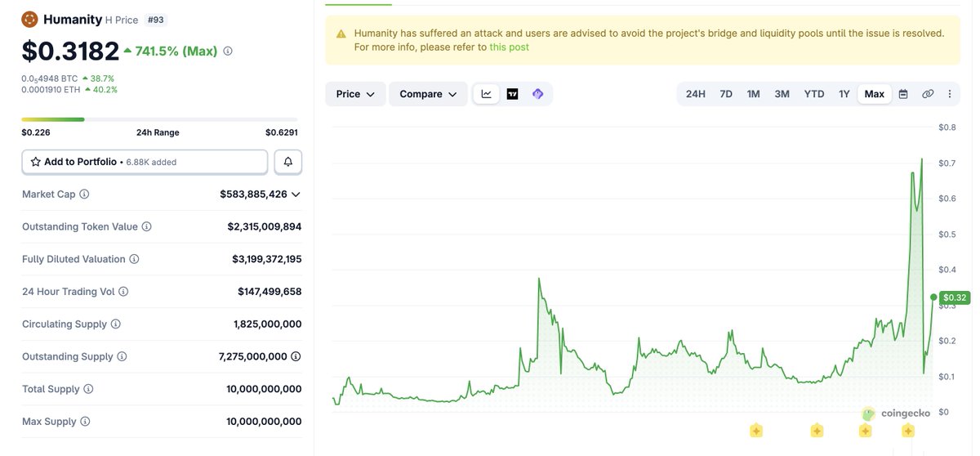Click the $0.226 range low value
The width and height of the screenshot is (980, 456).
35,132
